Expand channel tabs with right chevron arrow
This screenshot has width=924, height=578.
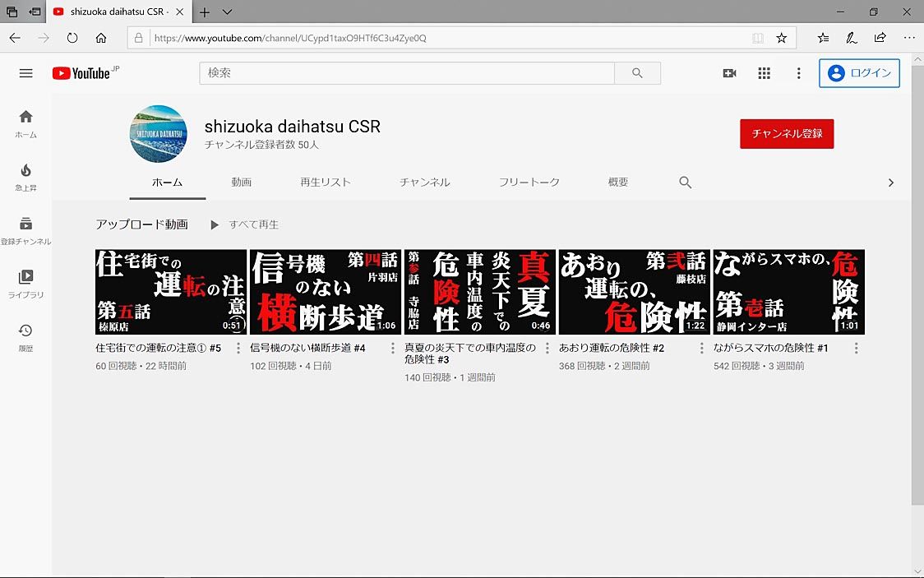click(x=890, y=183)
